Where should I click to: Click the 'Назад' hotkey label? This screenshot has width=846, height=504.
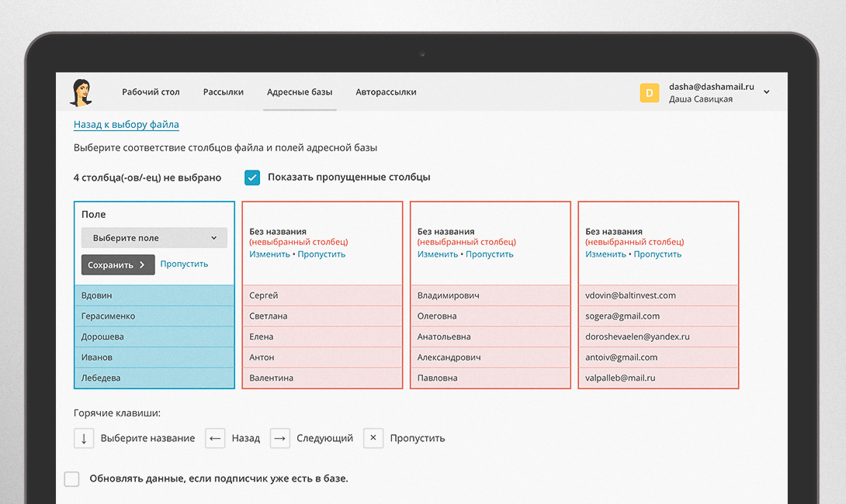tap(246, 438)
